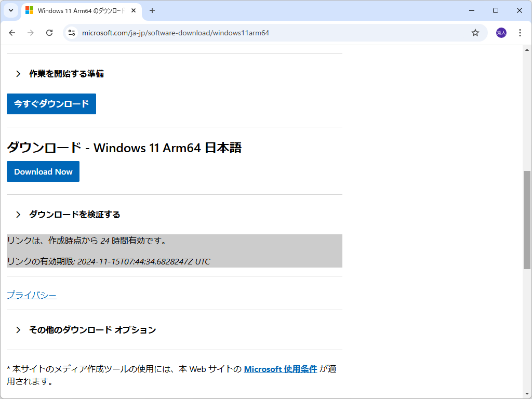532x399 pixels.
Task: Open site information in the address bar
Action: (71, 32)
